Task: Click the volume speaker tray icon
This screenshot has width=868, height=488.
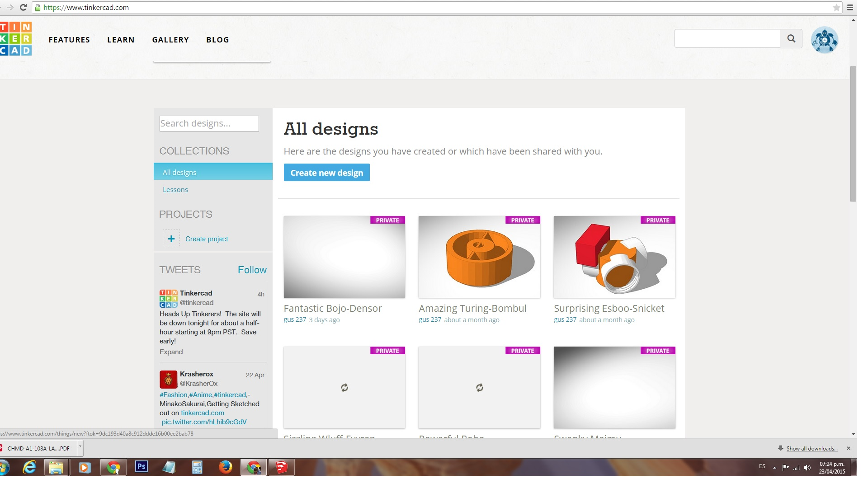Action: click(x=807, y=468)
